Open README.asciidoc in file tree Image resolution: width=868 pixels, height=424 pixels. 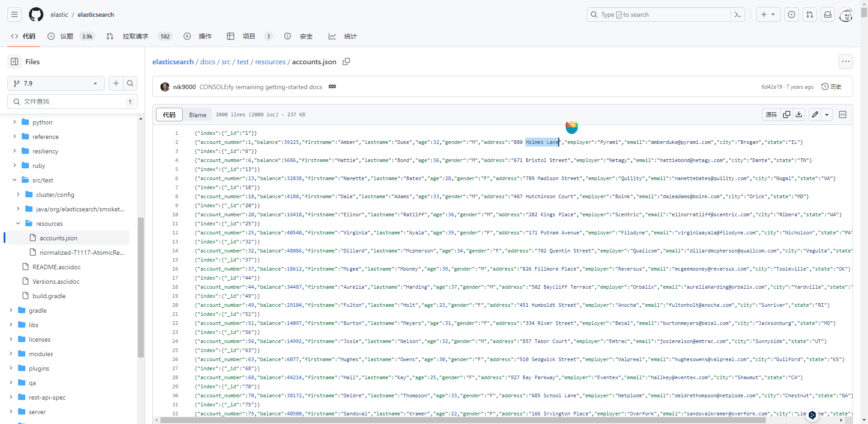tap(57, 267)
